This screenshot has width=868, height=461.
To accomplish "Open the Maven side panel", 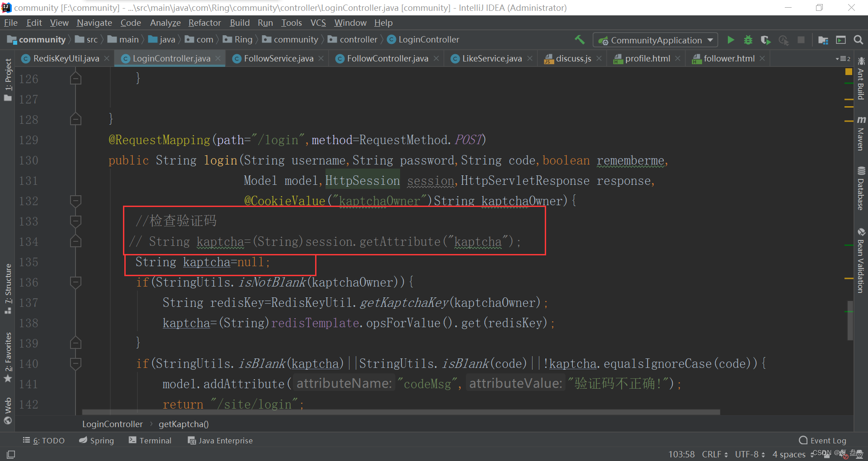I will pos(861,134).
